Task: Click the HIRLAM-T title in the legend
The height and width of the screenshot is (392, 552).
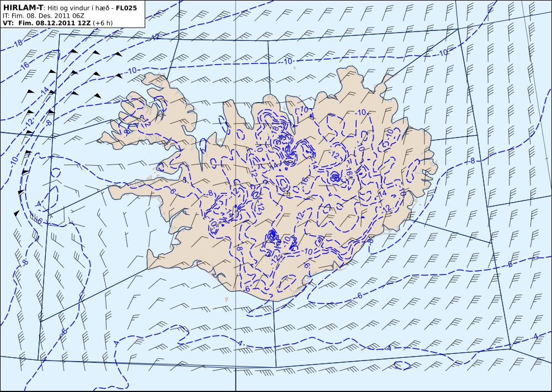Action: pos(23,8)
